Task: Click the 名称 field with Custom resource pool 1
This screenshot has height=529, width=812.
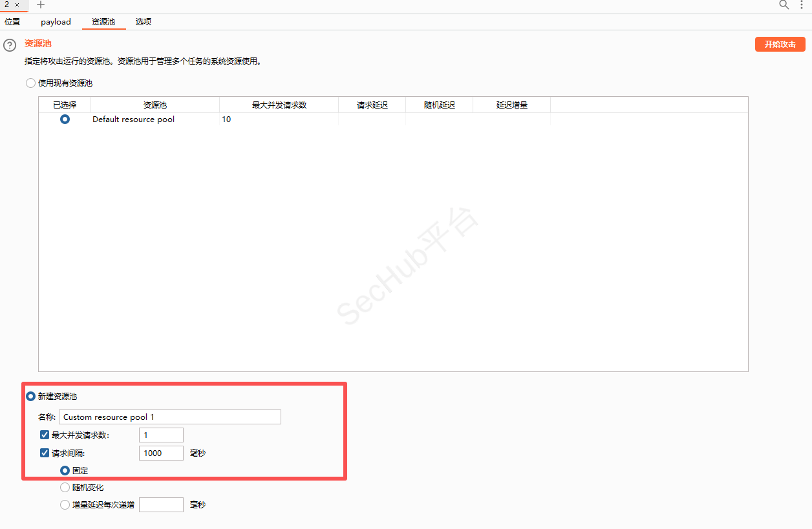Action: coord(169,417)
